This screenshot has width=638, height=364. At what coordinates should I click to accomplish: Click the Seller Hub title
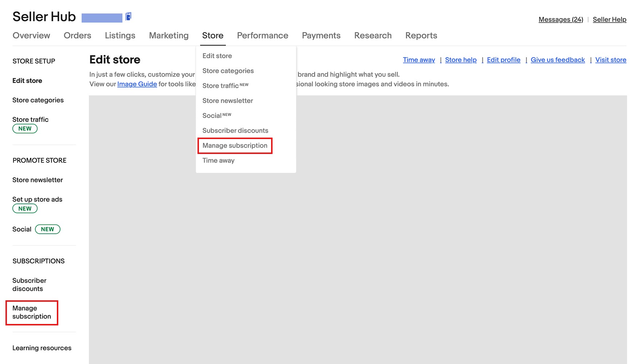pos(44,17)
